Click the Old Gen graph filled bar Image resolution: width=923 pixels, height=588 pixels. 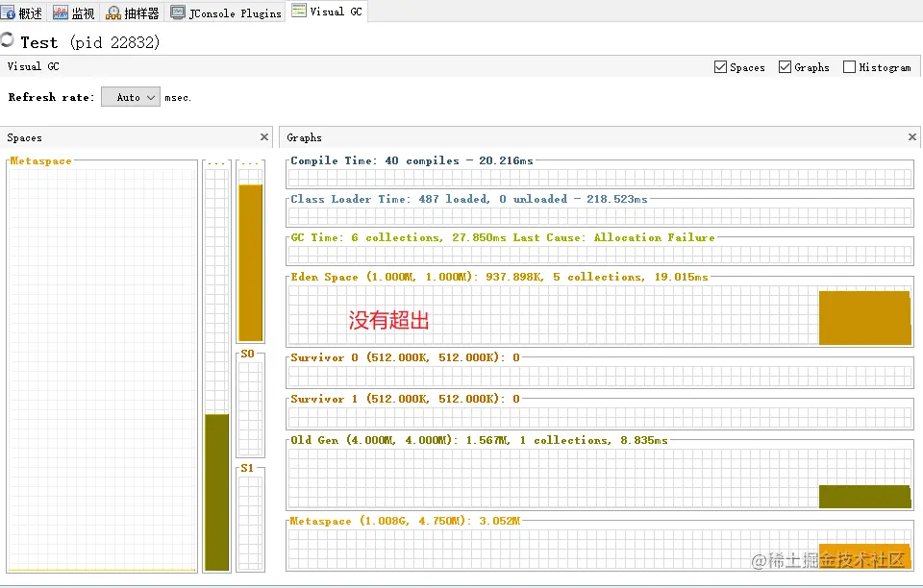(x=864, y=497)
